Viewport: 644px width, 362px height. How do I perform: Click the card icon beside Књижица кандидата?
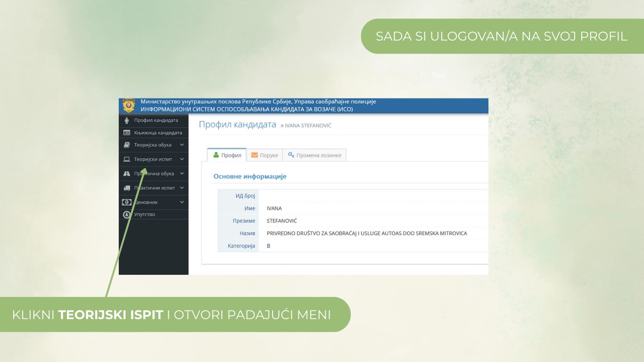(127, 133)
